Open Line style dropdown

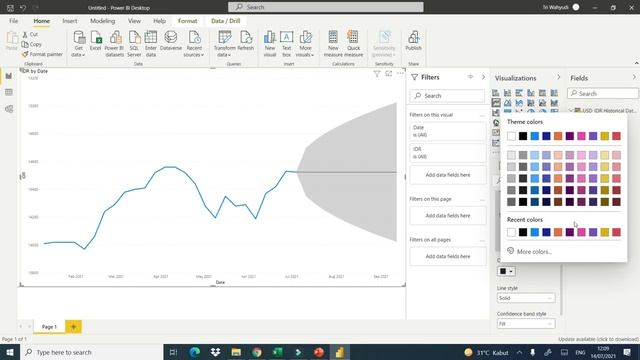point(526,298)
